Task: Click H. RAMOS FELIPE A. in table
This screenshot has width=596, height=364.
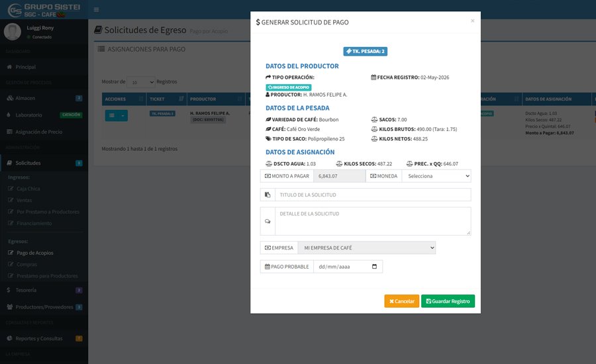Action: 210,113
